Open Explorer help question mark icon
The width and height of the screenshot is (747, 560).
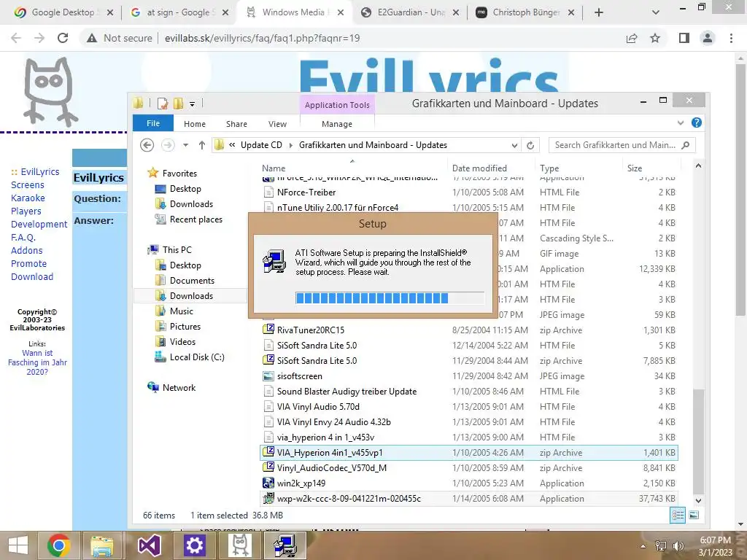(697, 122)
